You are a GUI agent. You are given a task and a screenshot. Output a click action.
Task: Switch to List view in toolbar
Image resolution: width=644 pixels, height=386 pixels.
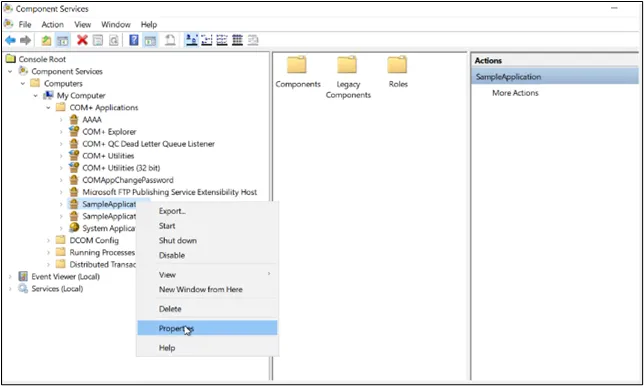coord(222,40)
